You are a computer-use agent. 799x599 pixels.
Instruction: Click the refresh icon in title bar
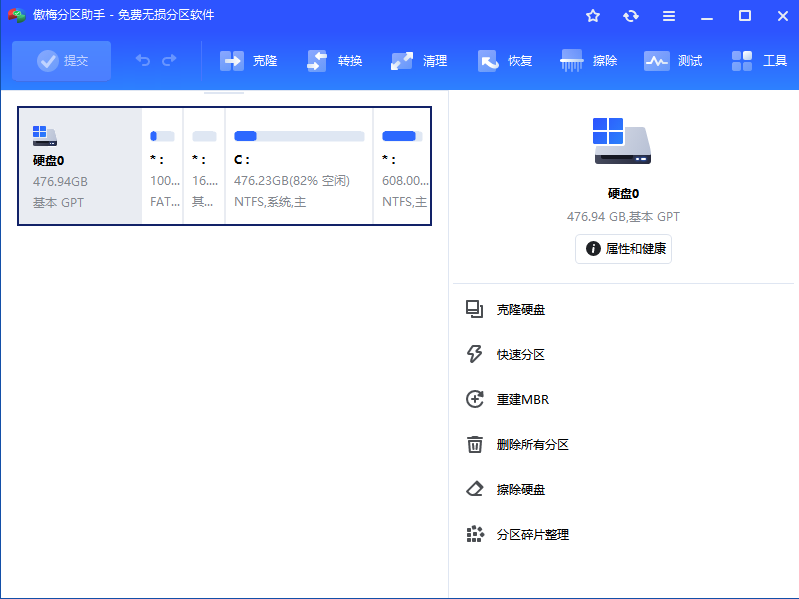point(631,16)
